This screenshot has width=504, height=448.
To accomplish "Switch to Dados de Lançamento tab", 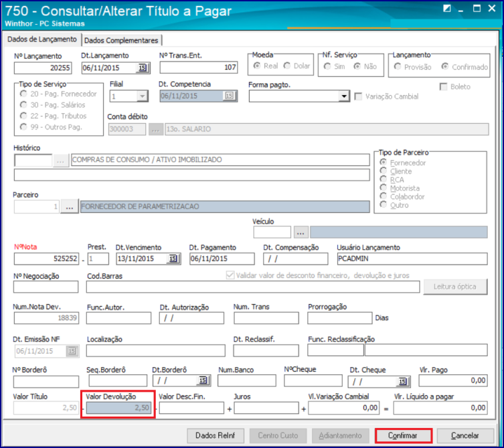I will point(42,40).
